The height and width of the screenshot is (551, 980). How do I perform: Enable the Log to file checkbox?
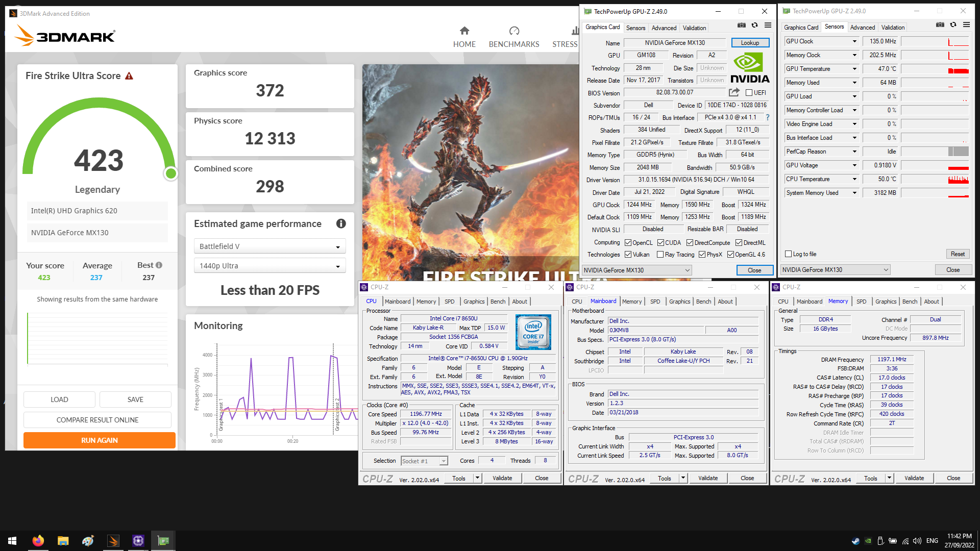[x=789, y=254]
